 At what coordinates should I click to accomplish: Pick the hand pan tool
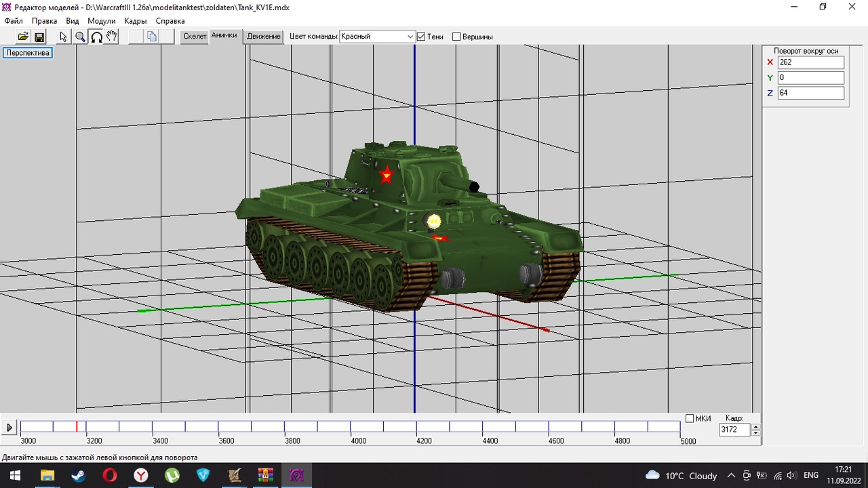pyautogui.click(x=112, y=37)
